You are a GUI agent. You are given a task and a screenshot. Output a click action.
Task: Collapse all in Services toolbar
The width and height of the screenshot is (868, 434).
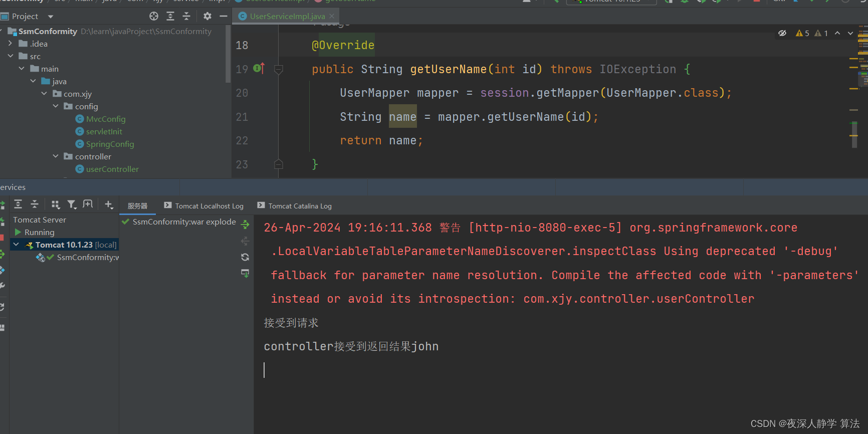[x=35, y=204]
